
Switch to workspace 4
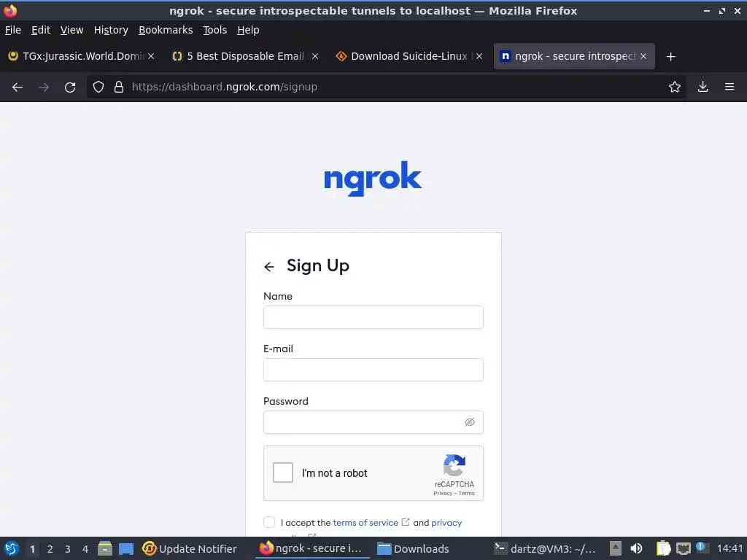coord(85,549)
